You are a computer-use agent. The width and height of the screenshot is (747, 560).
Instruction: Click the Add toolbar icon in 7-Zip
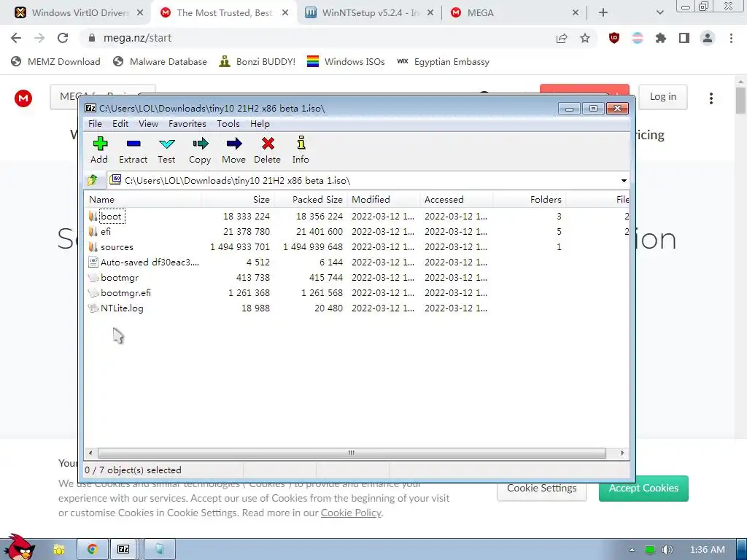(x=100, y=144)
